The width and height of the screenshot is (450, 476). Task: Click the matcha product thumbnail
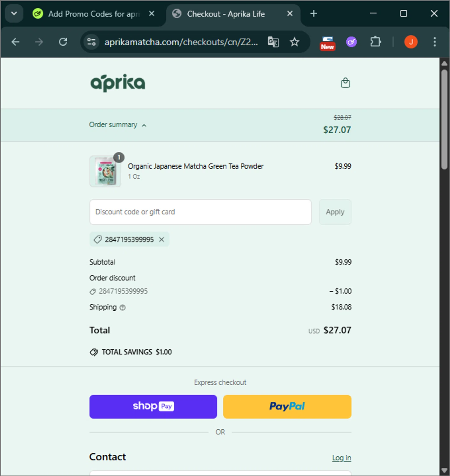(x=105, y=171)
